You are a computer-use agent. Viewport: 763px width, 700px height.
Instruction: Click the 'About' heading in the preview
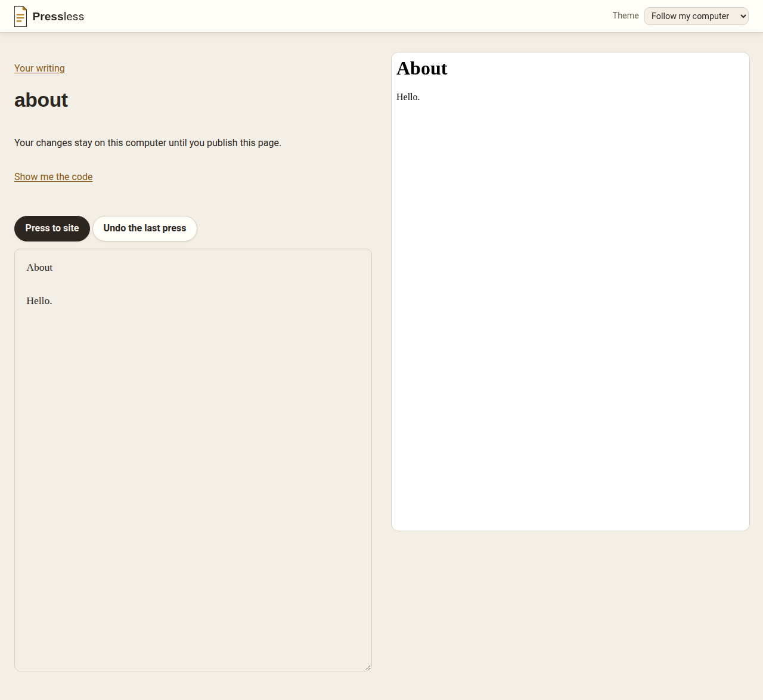422,69
